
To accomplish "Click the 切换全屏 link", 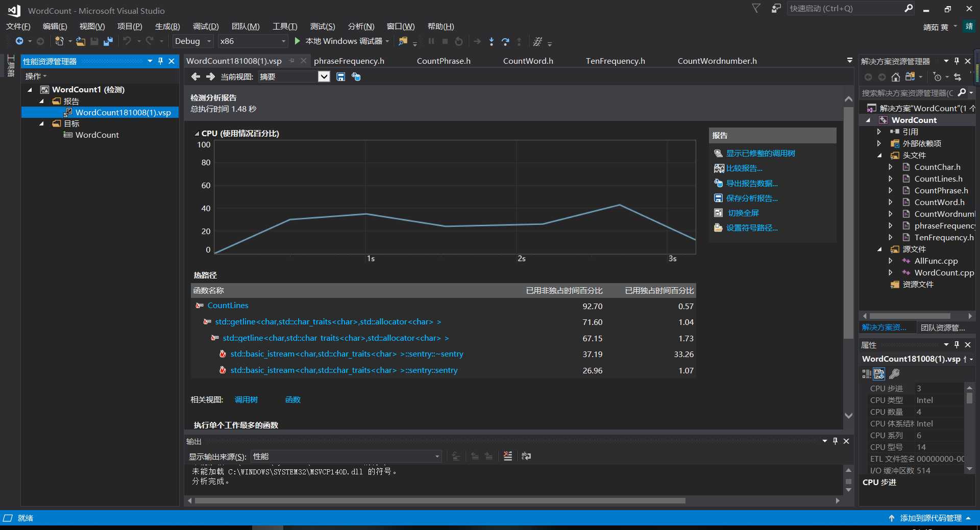I will click(743, 213).
